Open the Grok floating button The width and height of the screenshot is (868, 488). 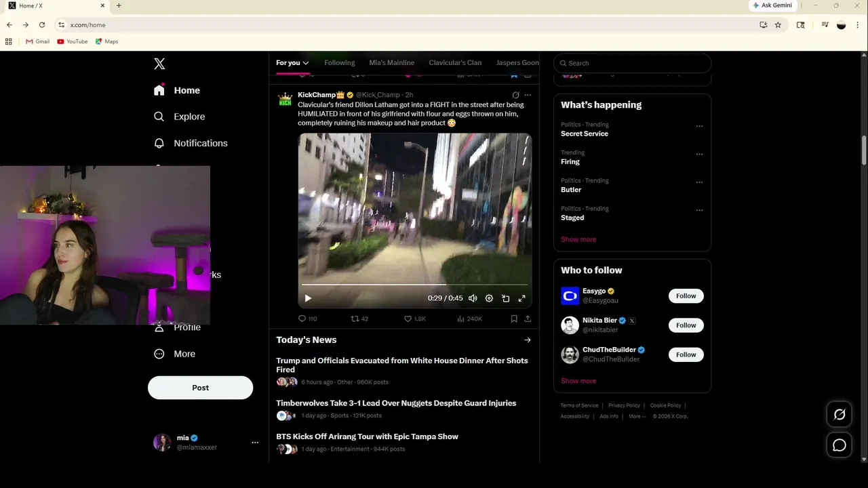coord(840,415)
